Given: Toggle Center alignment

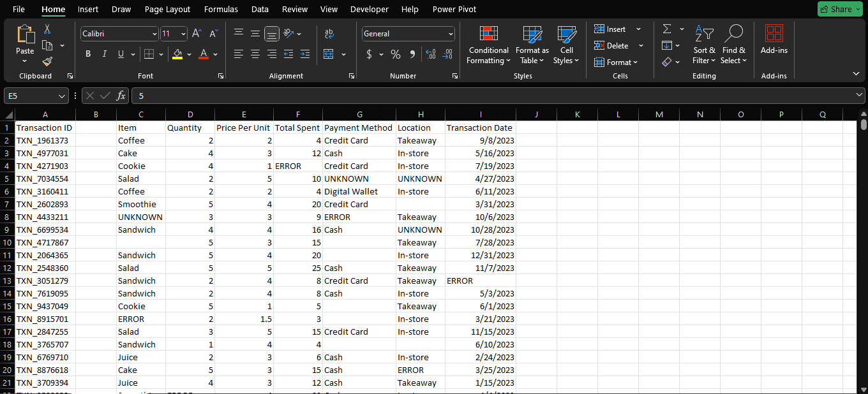Looking at the screenshot, I should pyautogui.click(x=255, y=54).
